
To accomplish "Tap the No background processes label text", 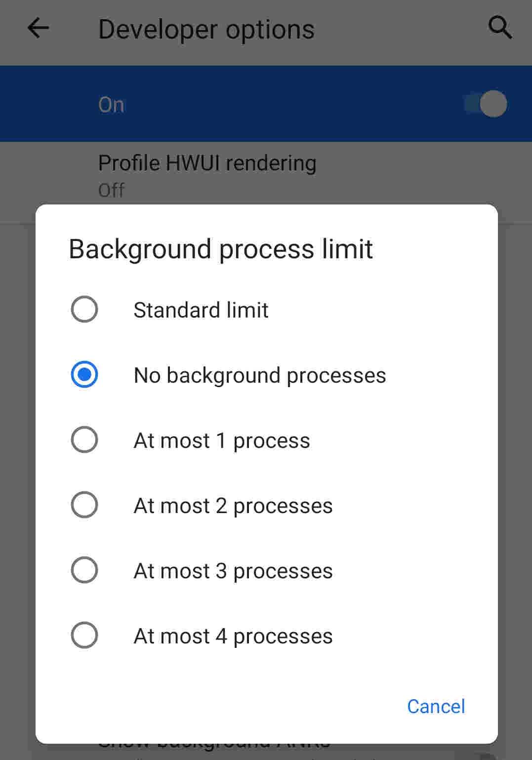I will (x=259, y=375).
